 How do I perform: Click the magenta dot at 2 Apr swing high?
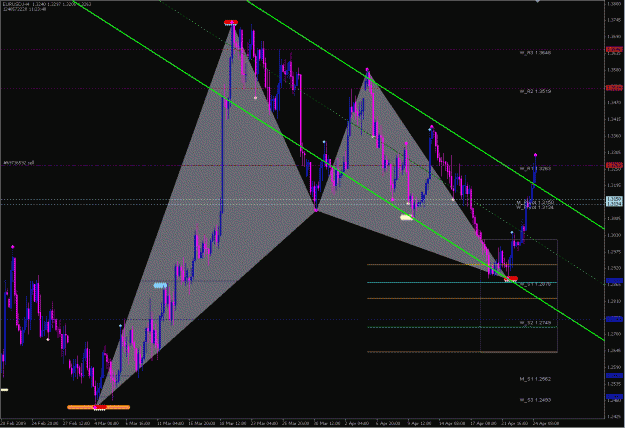click(367, 69)
